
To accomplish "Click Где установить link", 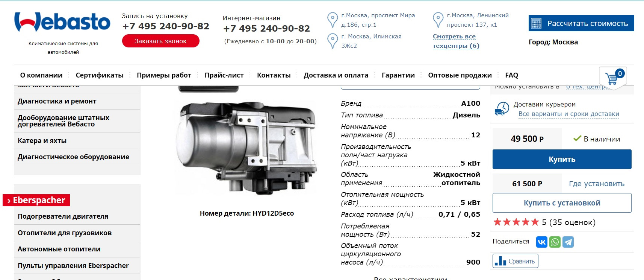I will [x=597, y=184].
